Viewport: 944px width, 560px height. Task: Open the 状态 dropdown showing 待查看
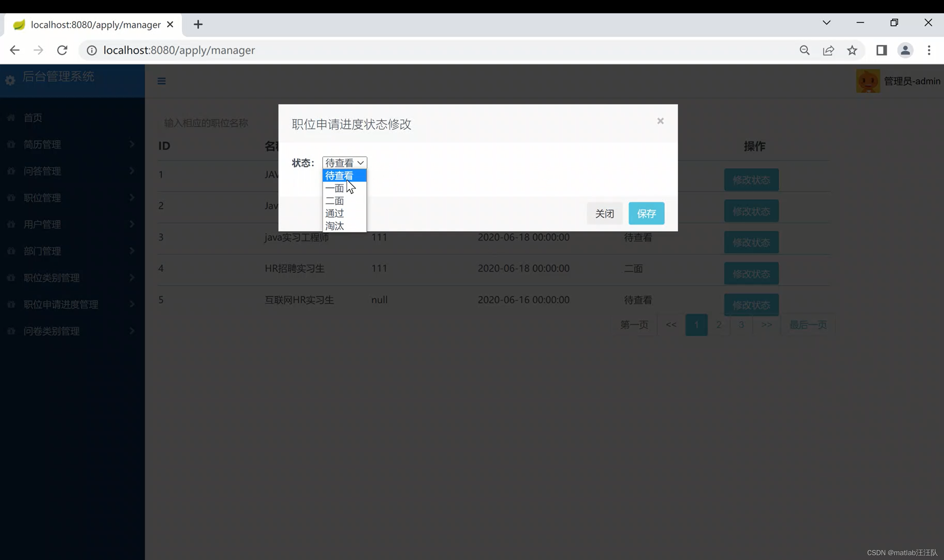344,162
